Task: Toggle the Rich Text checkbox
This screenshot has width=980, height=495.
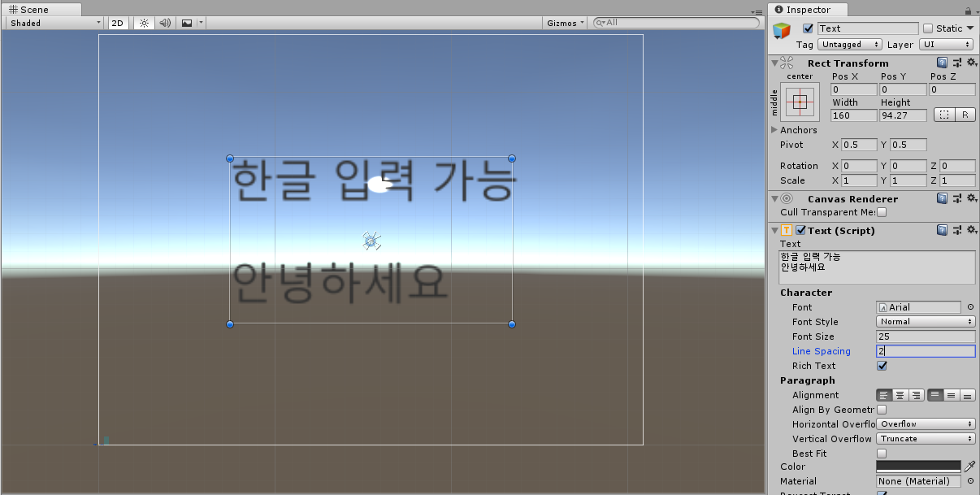Action: tap(882, 366)
